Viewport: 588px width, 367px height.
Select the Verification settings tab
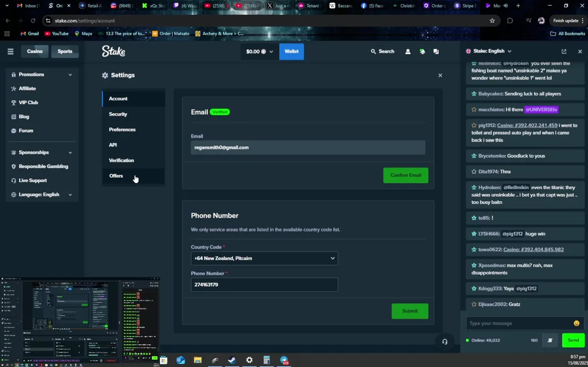[x=133, y=160]
